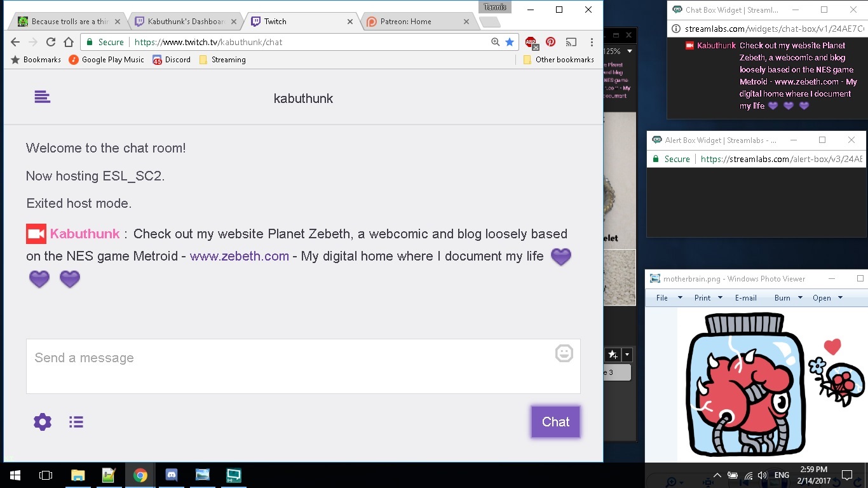Screen dimensions: 868x488
Task: Close the Twitch browser tab
Action: click(x=349, y=22)
